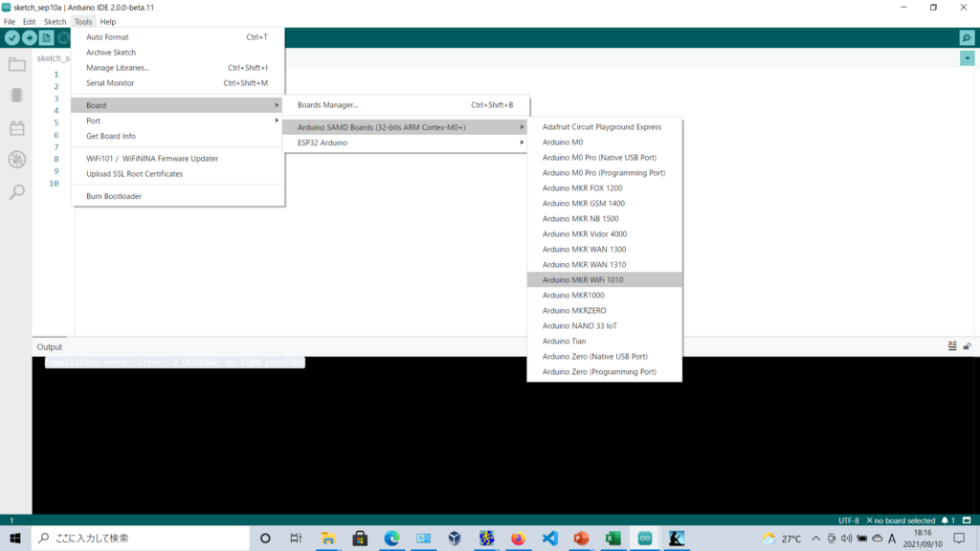
Task: Click the notification bell in status bar
Action: (945, 520)
